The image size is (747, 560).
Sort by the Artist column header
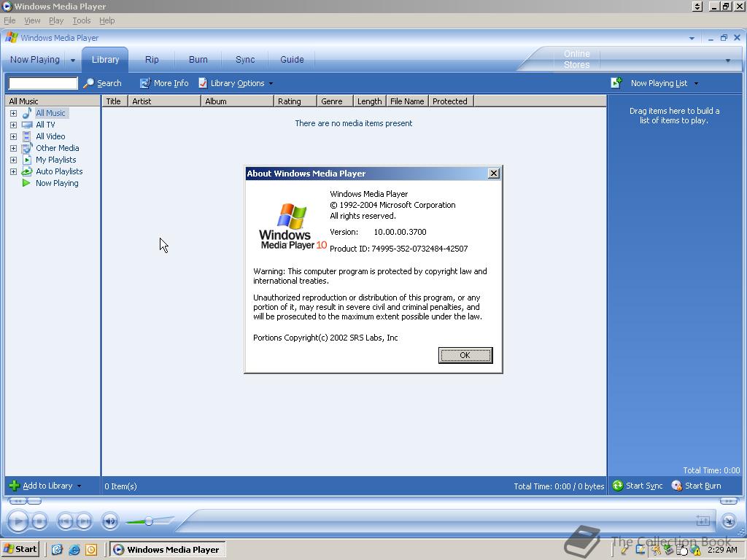point(164,101)
